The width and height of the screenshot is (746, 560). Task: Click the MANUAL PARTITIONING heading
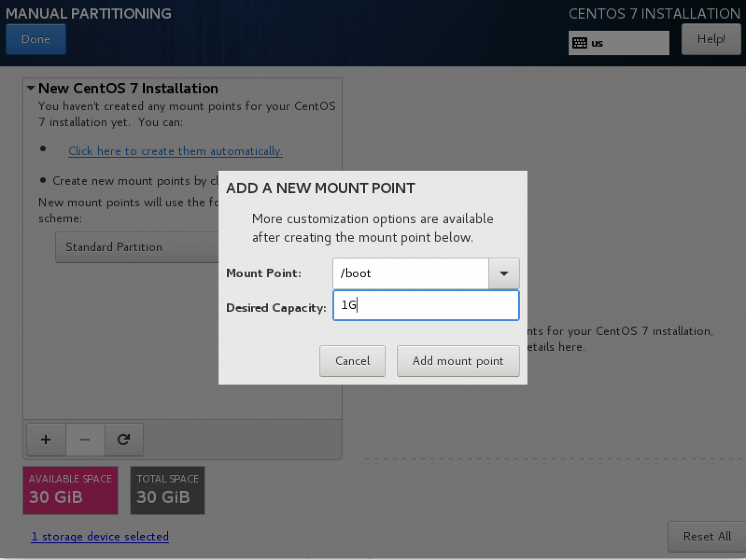click(88, 14)
